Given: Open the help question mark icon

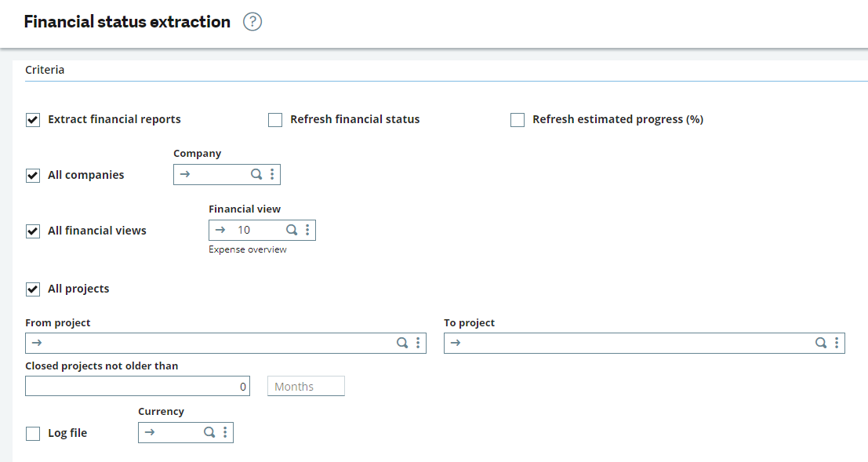Looking at the screenshot, I should [252, 22].
